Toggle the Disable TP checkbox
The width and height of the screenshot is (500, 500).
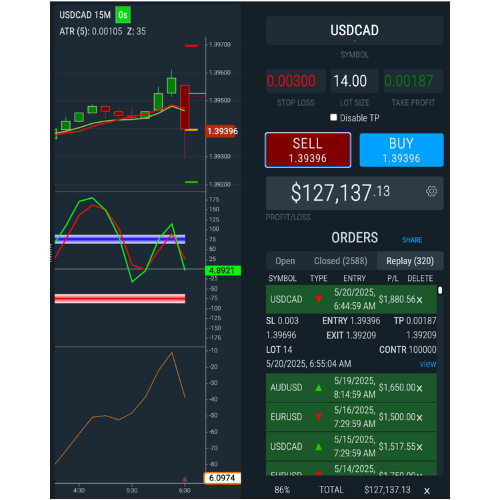(333, 117)
